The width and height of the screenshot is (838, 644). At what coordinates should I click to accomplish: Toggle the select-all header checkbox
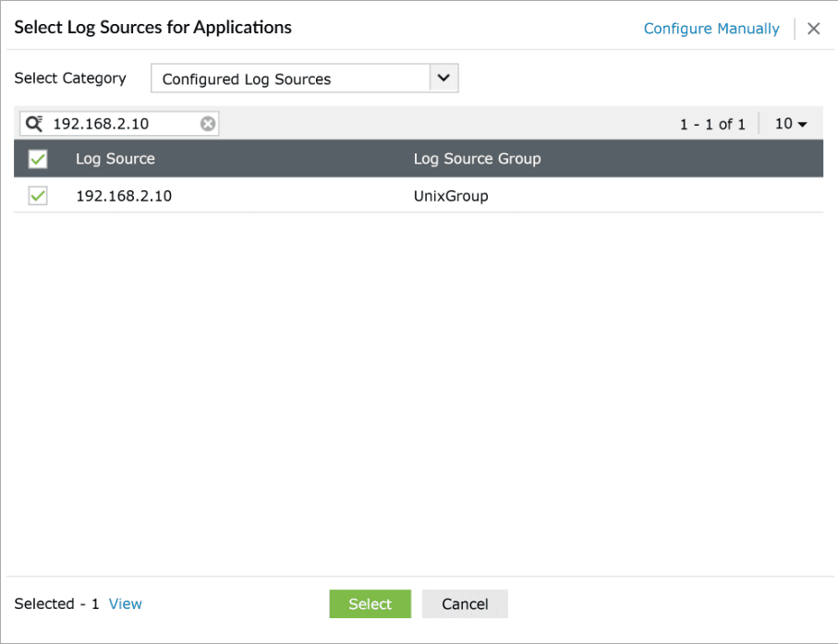(x=38, y=159)
